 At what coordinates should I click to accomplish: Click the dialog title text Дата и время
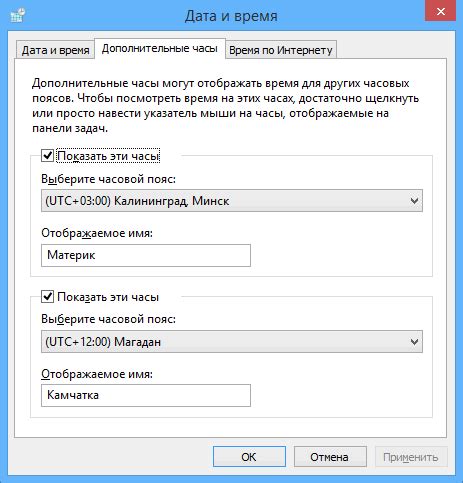click(231, 16)
